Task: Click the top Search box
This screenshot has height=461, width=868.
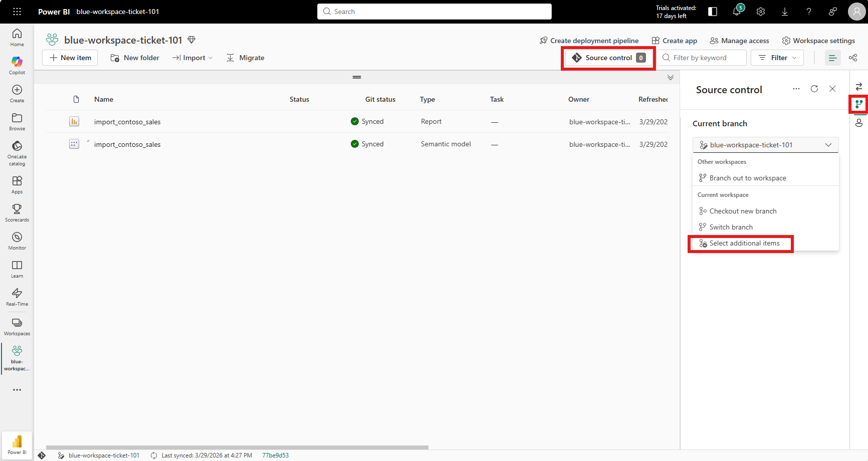Action: pyautogui.click(x=435, y=12)
